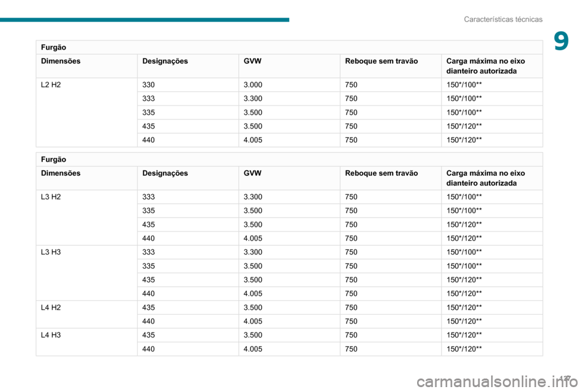
Task: Click 'GVW' header in the L3 H2 table
Action: pos(252,173)
